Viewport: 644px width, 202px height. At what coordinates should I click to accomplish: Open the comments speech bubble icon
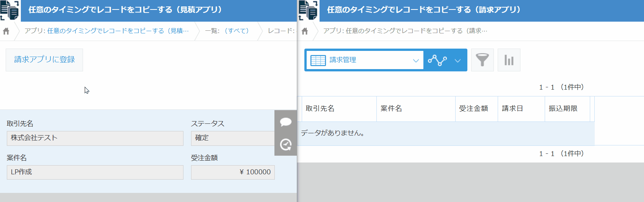coord(285,122)
